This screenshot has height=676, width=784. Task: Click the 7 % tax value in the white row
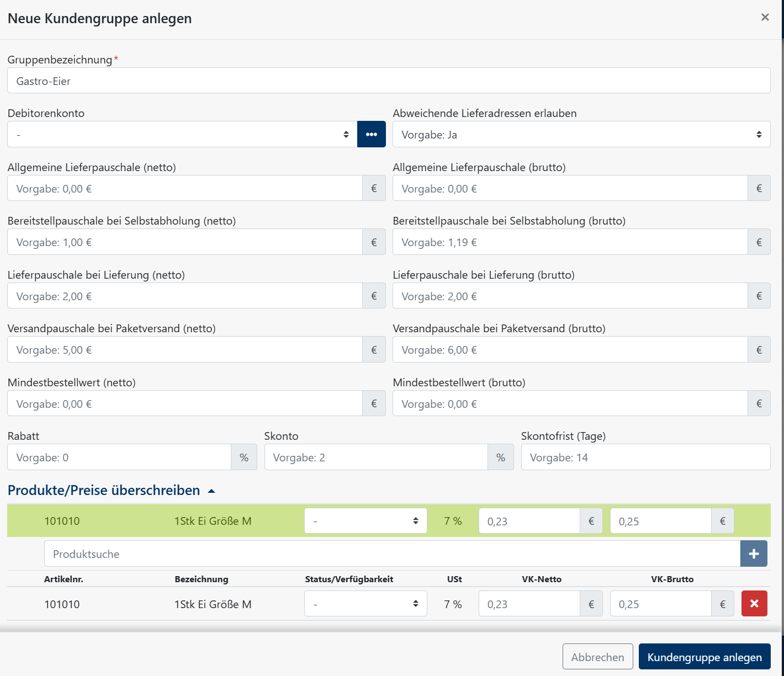pyautogui.click(x=453, y=604)
